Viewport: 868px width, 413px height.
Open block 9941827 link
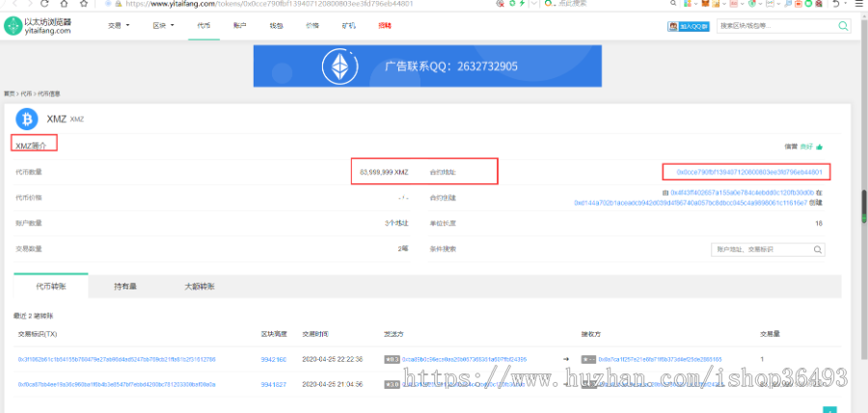(x=274, y=384)
